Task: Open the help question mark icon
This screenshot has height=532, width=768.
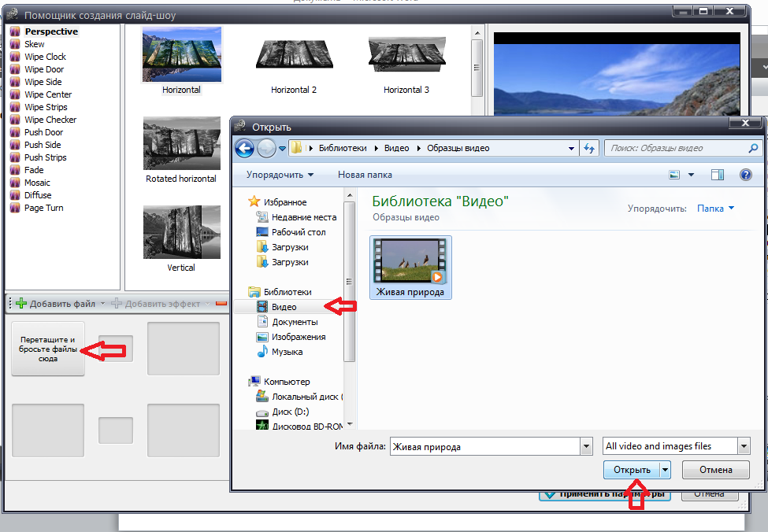Action: (746, 175)
